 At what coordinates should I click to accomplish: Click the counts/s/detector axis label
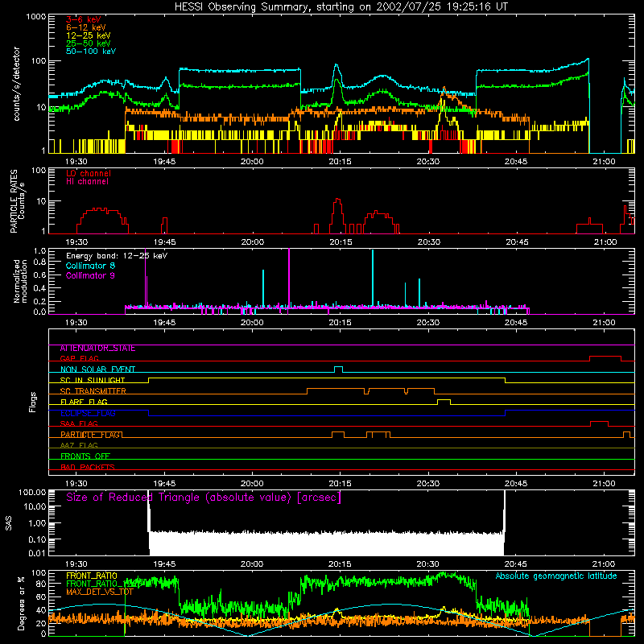point(17,84)
